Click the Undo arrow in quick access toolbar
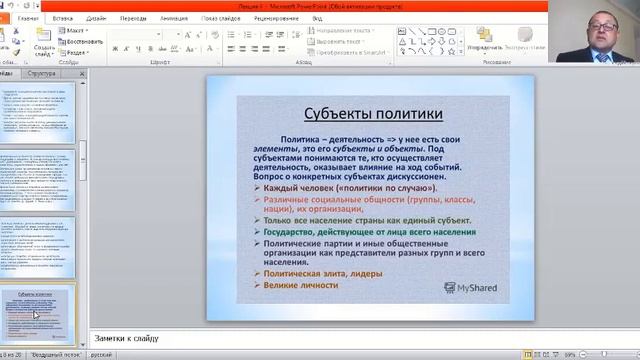Viewport: 640px width, 360px height. [x=11, y=5]
